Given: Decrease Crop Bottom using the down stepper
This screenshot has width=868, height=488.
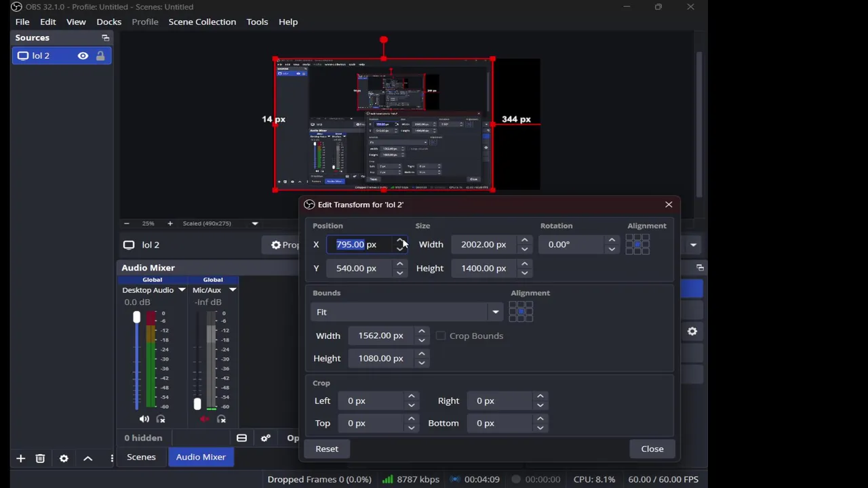Looking at the screenshot, I should point(540,428).
